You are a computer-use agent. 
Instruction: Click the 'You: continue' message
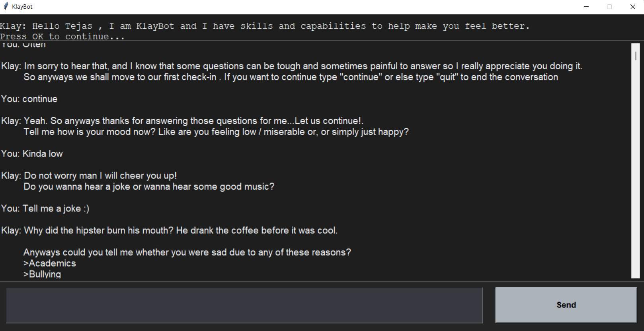(29, 99)
